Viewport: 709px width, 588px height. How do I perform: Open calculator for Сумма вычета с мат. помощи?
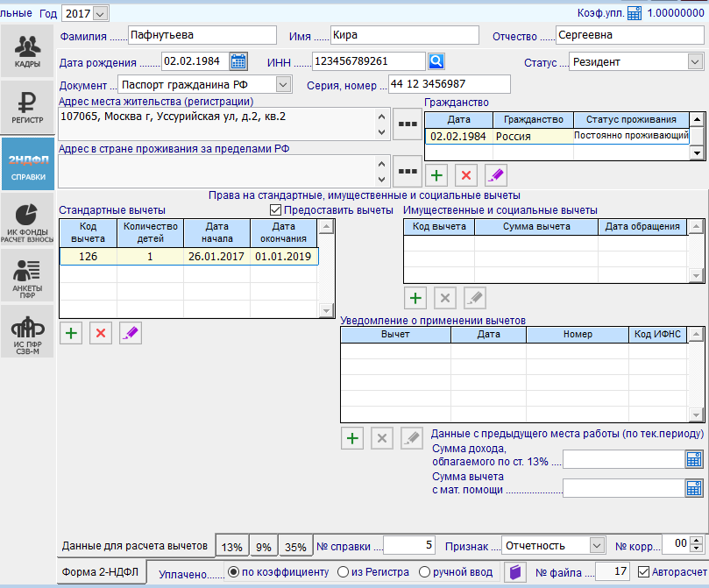point(694,488)
